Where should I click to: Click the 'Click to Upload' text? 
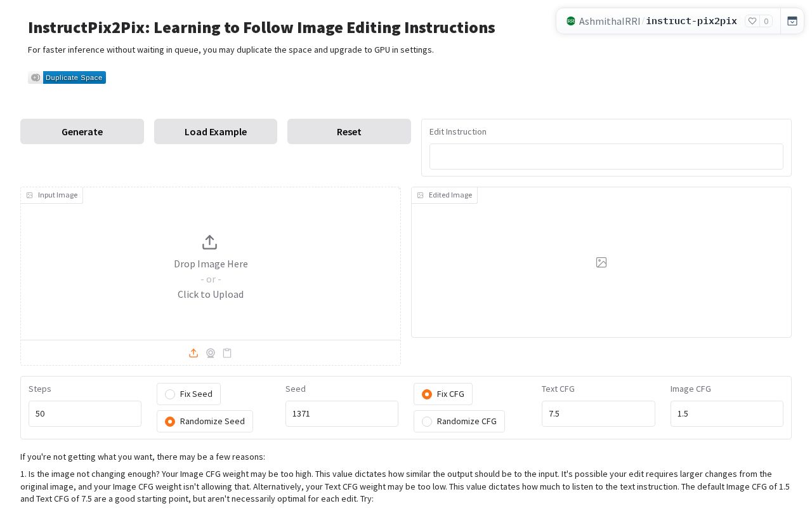coord(211,294)
